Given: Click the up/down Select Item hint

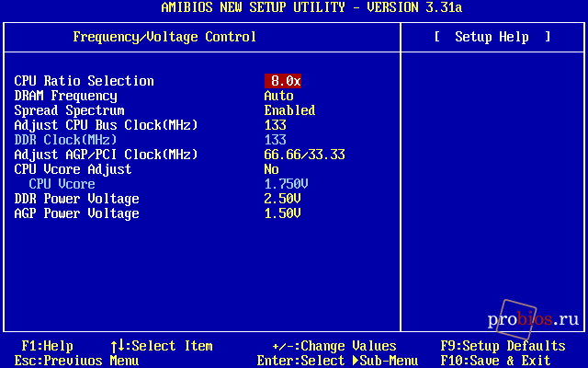Looking at the screenshot, I should coord(162,346).
